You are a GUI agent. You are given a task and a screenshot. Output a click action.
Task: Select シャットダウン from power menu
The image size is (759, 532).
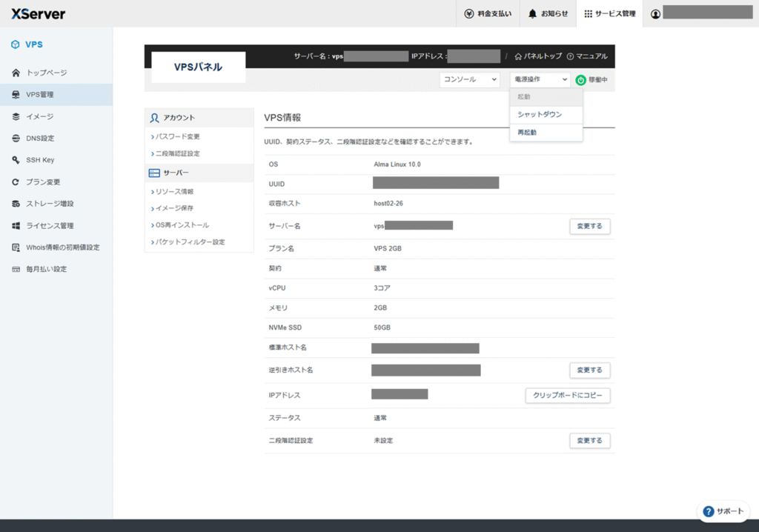540,115
